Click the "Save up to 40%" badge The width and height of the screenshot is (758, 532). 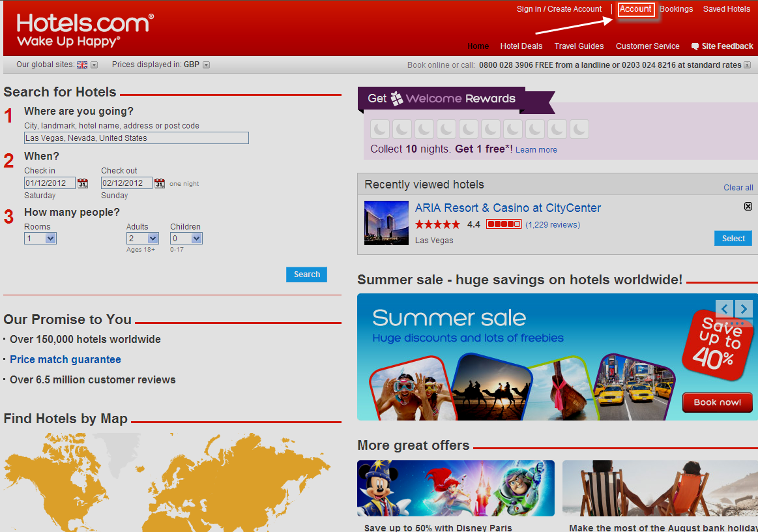tap(718, 344)
